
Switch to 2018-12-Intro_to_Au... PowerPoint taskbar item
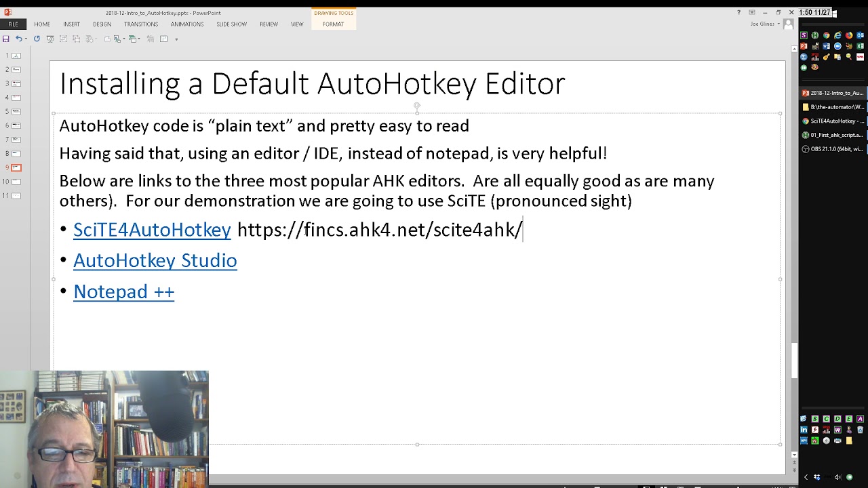pyautogui.click(x=833, y=93)
